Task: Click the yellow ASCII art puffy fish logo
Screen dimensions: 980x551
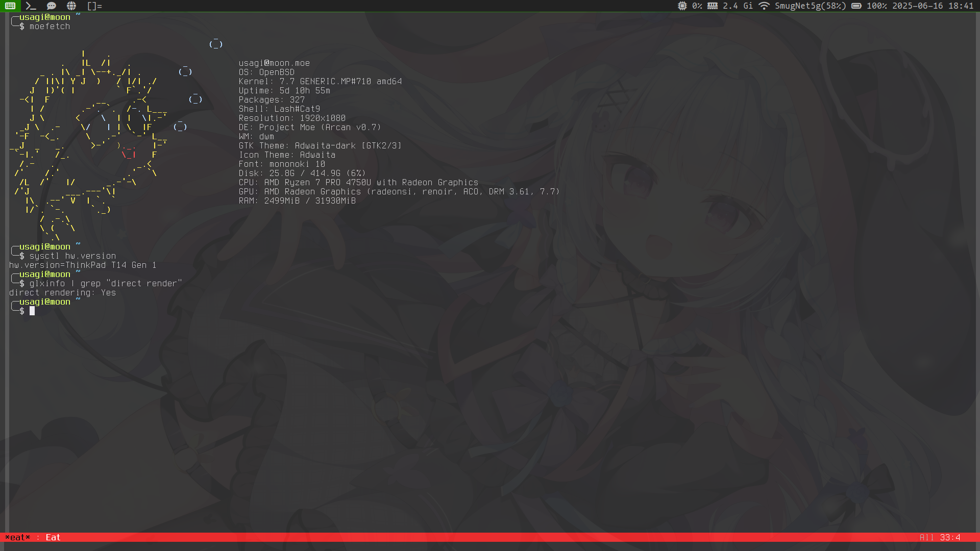Action: pos(89,145)
